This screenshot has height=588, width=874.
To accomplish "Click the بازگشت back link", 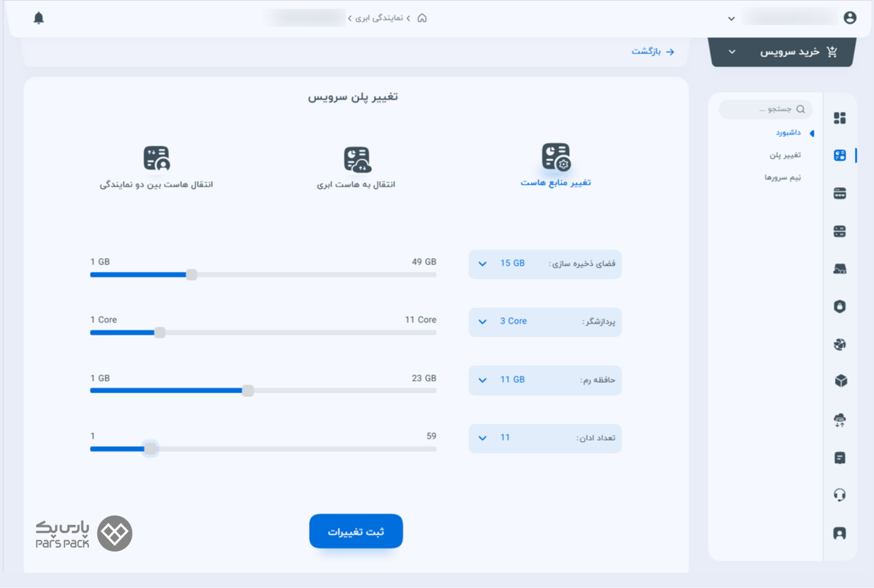I will (x=652, y=52).
